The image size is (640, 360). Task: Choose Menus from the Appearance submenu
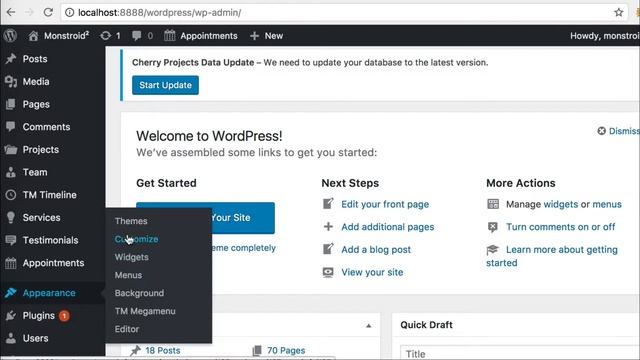coord(128,275)
